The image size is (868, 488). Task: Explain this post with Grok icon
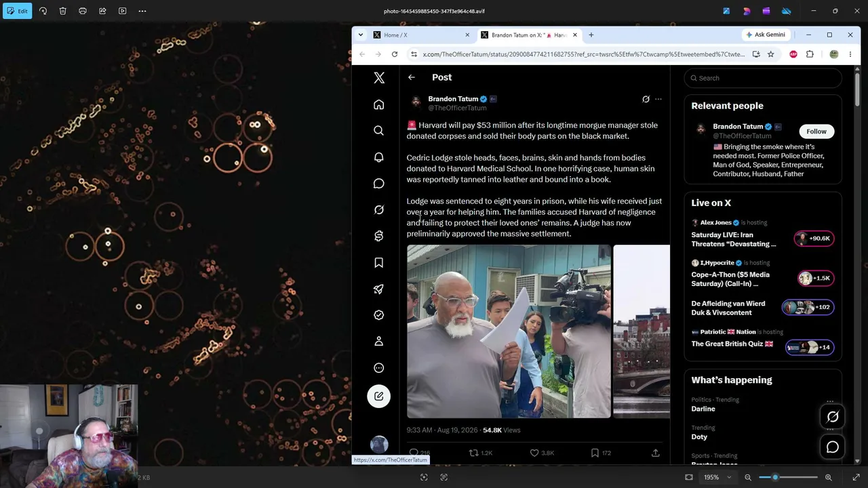(x=646, y=99)
